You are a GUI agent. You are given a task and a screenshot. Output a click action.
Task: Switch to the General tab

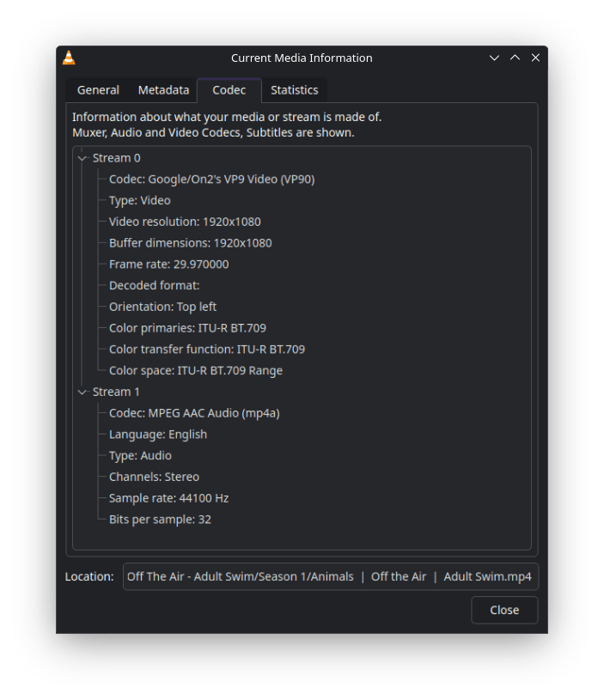tap(98, 90)
